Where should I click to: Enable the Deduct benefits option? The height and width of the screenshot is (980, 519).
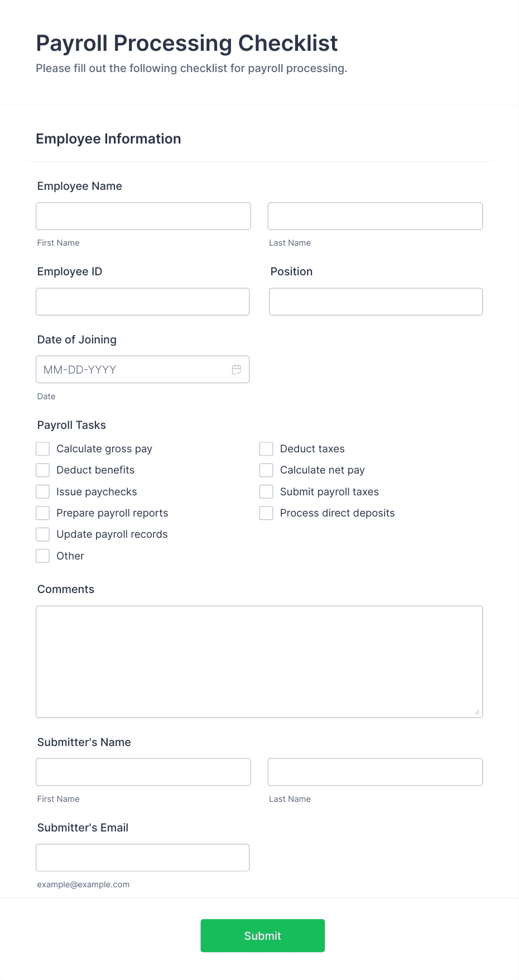pyautogui.click(x=42, y=470)
